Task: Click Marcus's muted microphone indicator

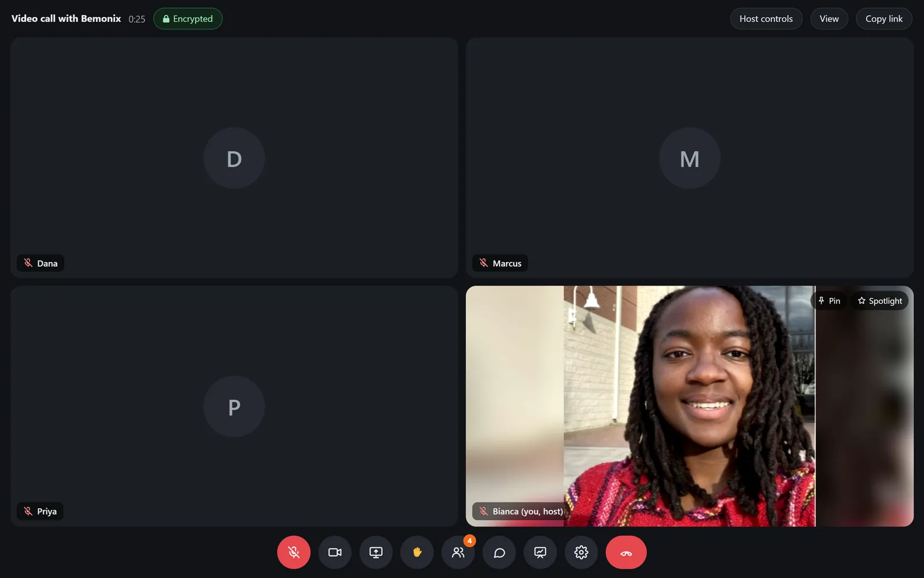Action: (483, 263)
